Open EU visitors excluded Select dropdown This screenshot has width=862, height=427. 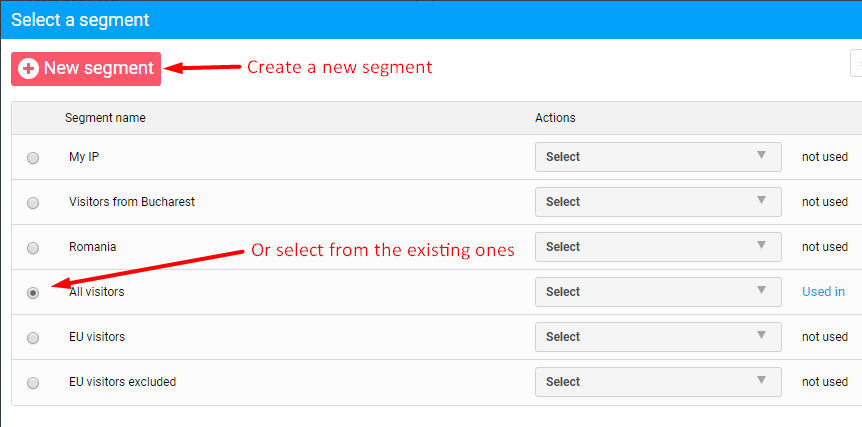[x=658, y=382]
